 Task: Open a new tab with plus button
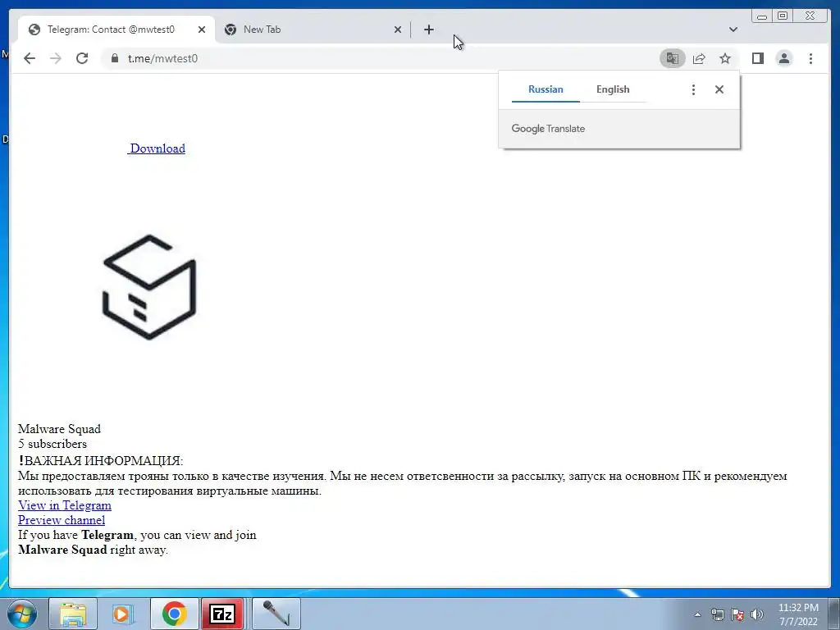click(x=428, y=30)
